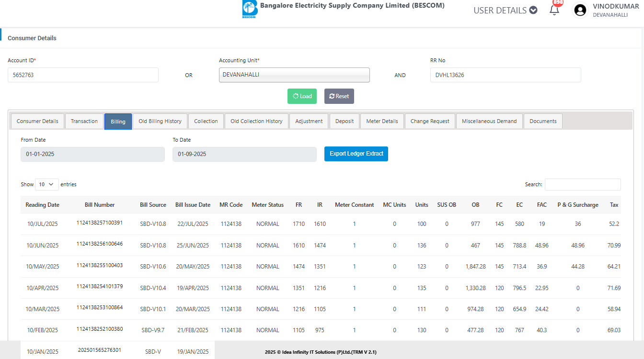Select the Collection tab
This screenshot has height=359, width=644.
[206, 121]
